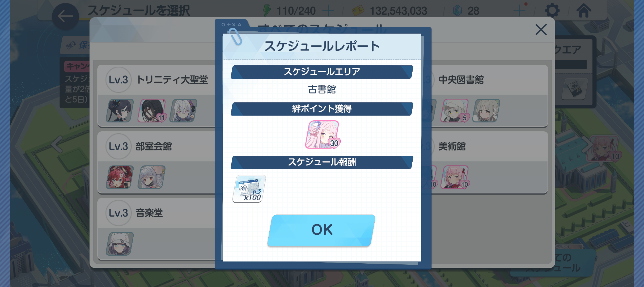Close the all schedules panel

click(x=541, y=29)
